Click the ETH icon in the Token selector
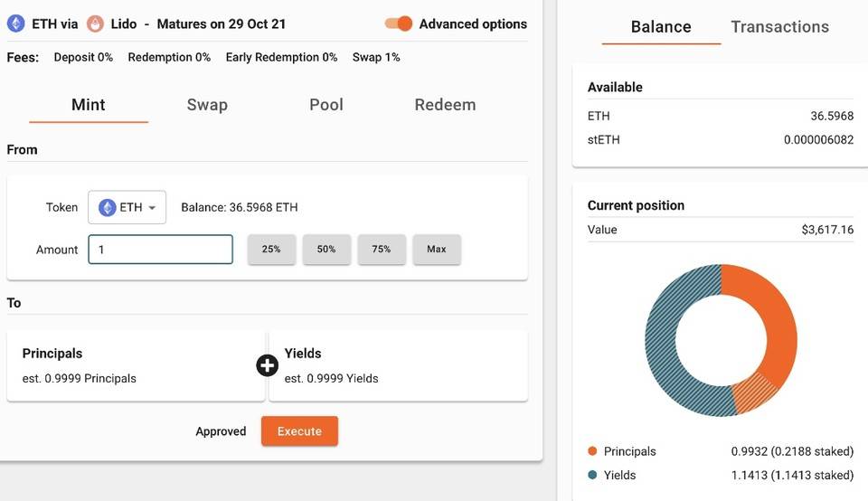Image resolution: width=868 pixels, height=501 pixels. point(107,207)
